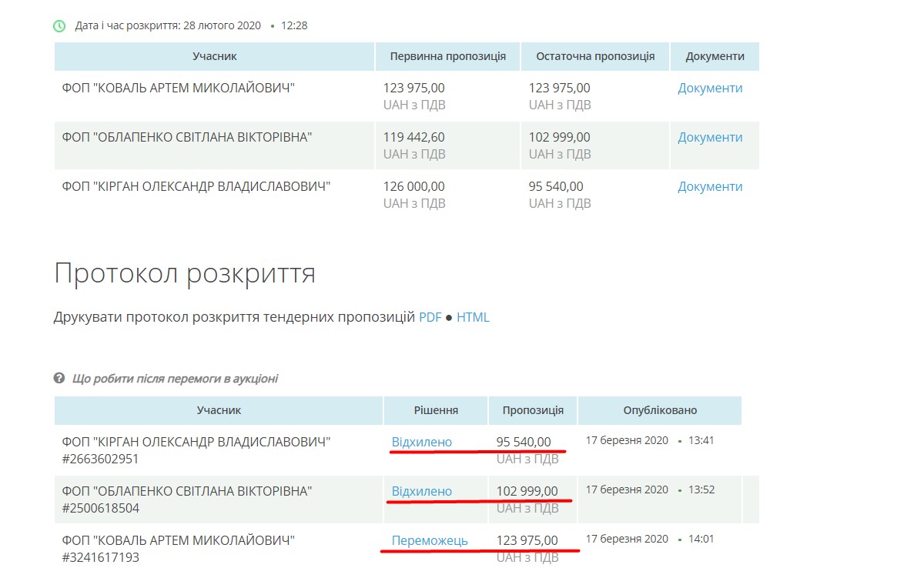Click the Первинна пропозиція column header
The width and height of the screenshot is (924, 578).
coord(447,56)
